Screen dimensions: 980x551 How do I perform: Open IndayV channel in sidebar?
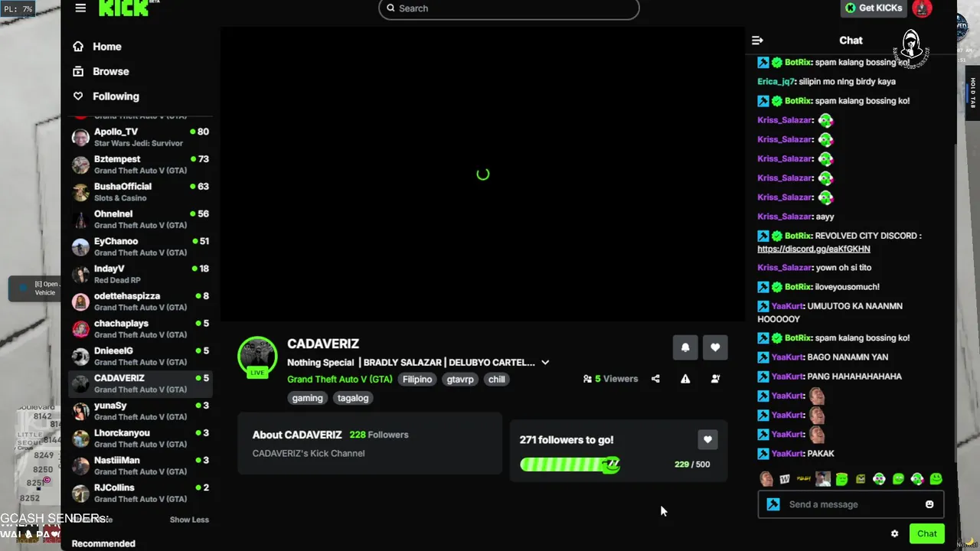click(x=140, y=274)
